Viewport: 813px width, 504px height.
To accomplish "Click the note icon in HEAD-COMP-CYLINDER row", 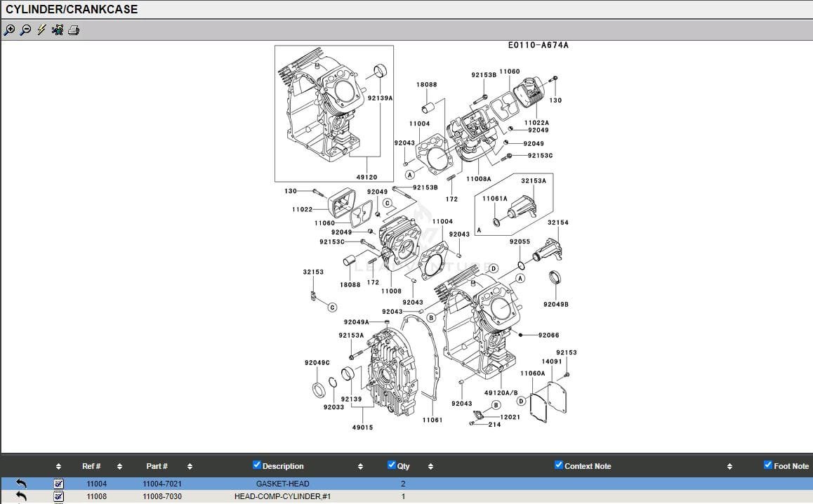I will 59,496.
